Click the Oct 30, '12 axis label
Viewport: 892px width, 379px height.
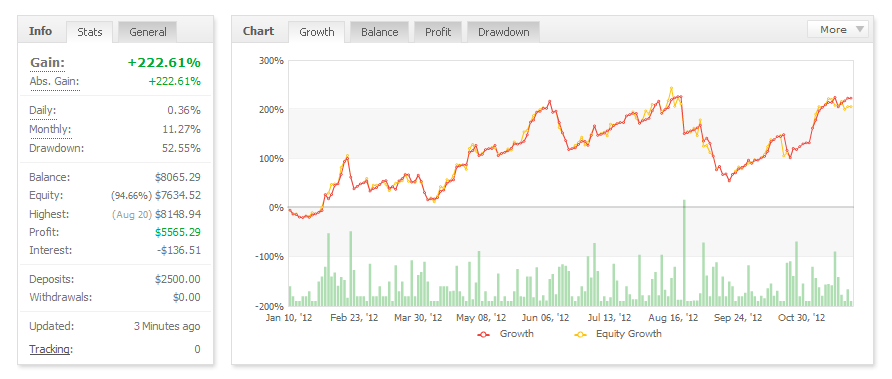click(802, 317)
